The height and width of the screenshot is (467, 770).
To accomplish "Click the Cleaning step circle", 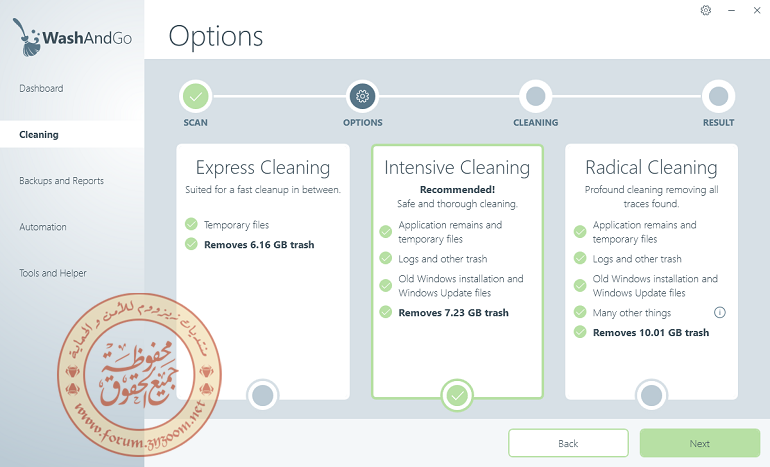I will [x=535, y=96].
